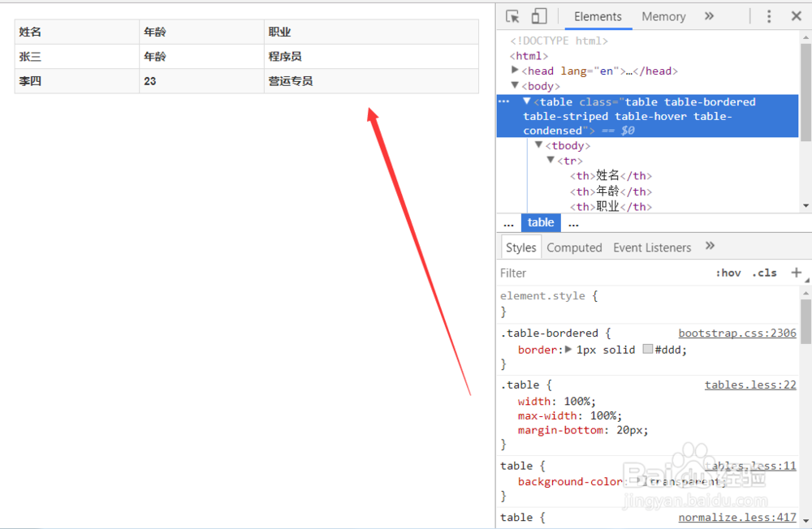The width and height of the screenshot is (812, 529).
Task: Collapse the selected table element node
Action: [527, 101]
